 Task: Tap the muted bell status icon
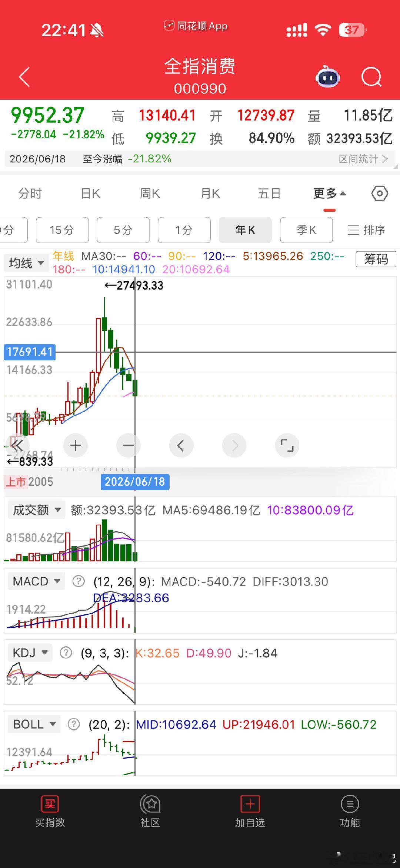pyautogui.click(x=97, y=30)
